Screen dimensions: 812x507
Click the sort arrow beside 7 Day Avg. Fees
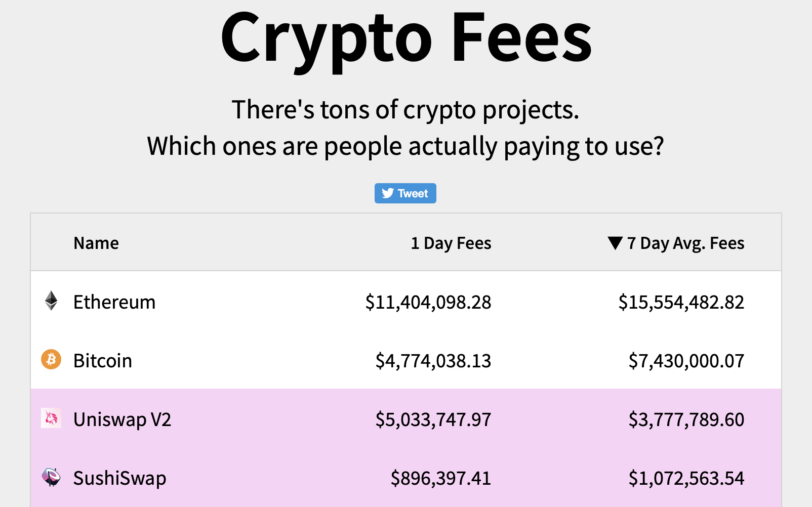click(x=615, y=243)
